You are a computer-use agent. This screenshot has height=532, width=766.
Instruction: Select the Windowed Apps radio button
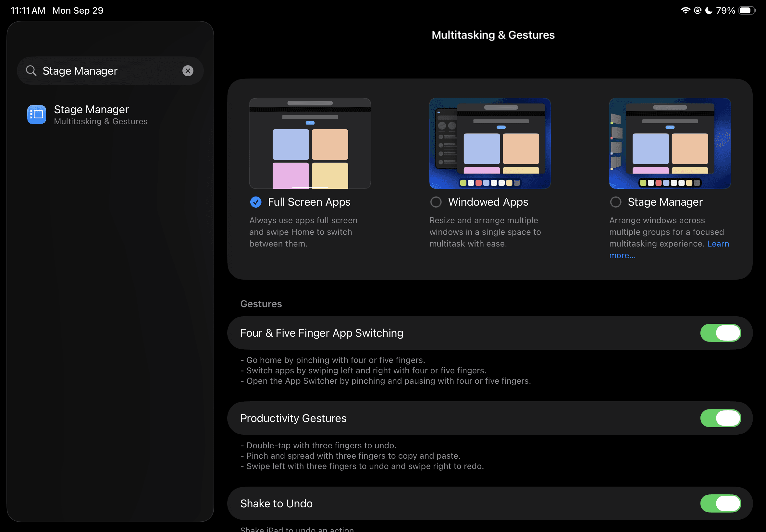(x=436, y=202)
